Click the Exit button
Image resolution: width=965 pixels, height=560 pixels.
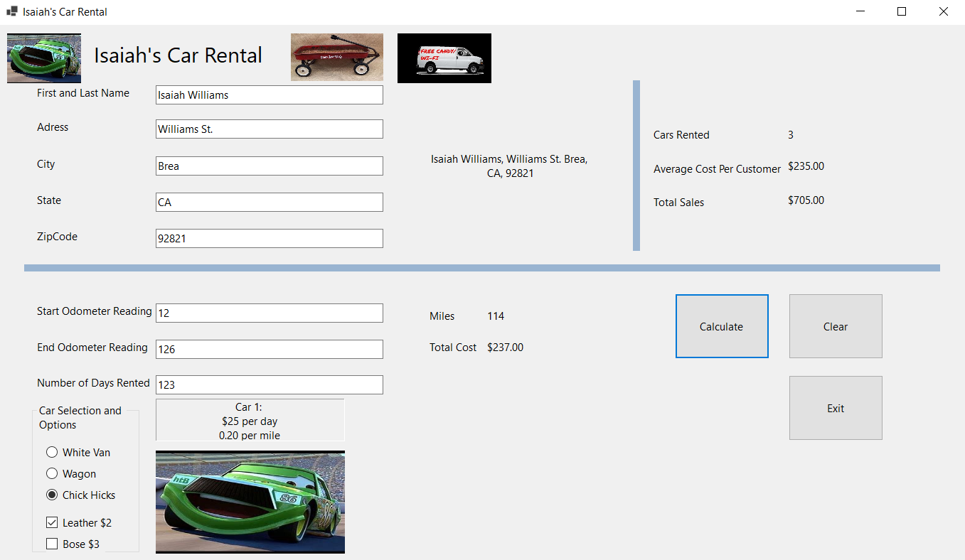click(x=836, y=408)
